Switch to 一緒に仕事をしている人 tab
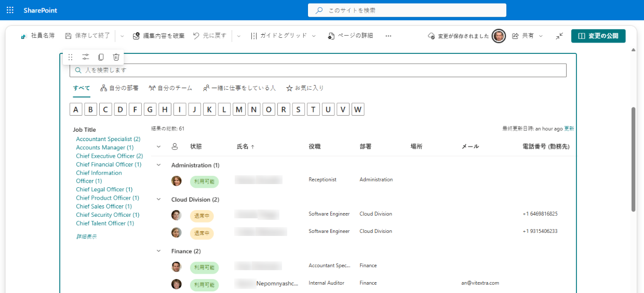Image resolution: width=644 pixels, height=293 pixels. point(239,88)
